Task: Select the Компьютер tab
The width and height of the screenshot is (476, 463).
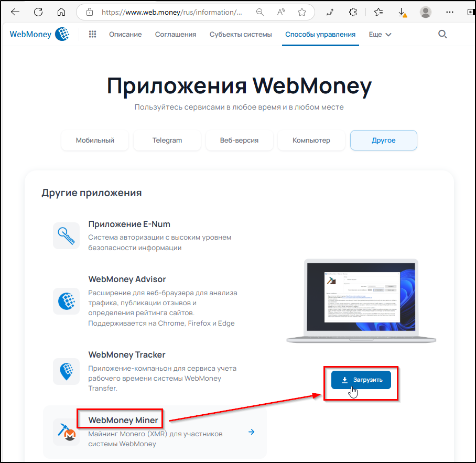Action: coord(311,141)
